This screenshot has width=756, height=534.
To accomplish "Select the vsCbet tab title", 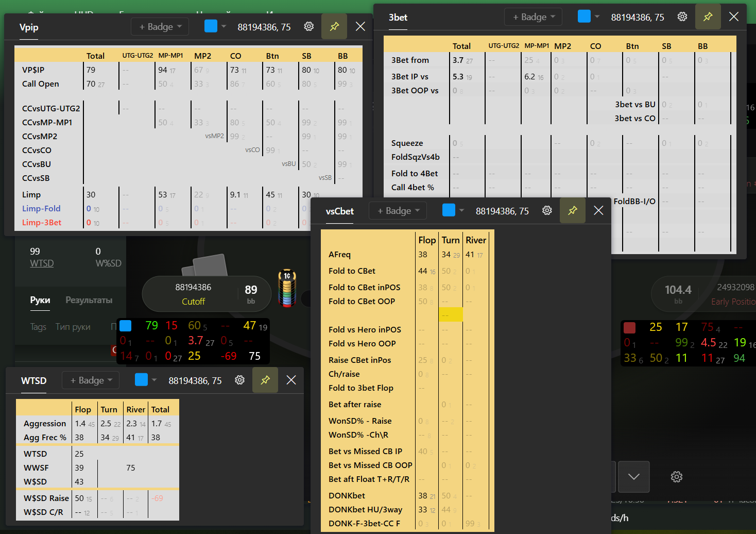I will click(340, 211).
